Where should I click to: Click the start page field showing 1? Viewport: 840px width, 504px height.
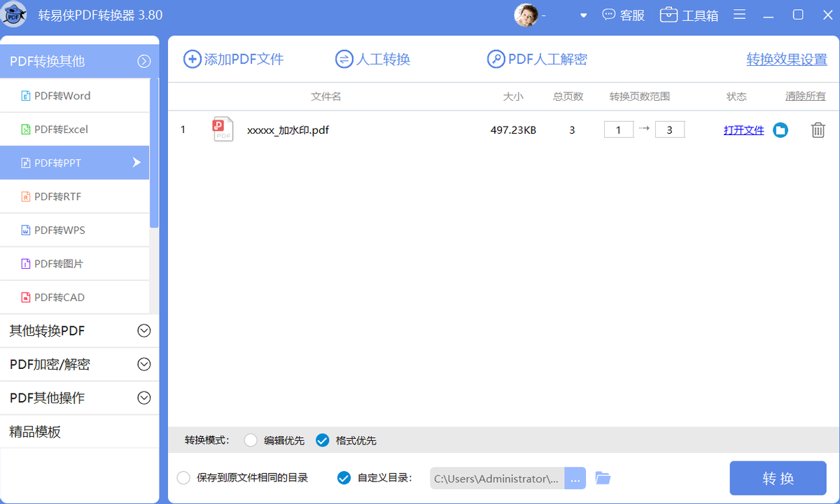click(619, 129)
